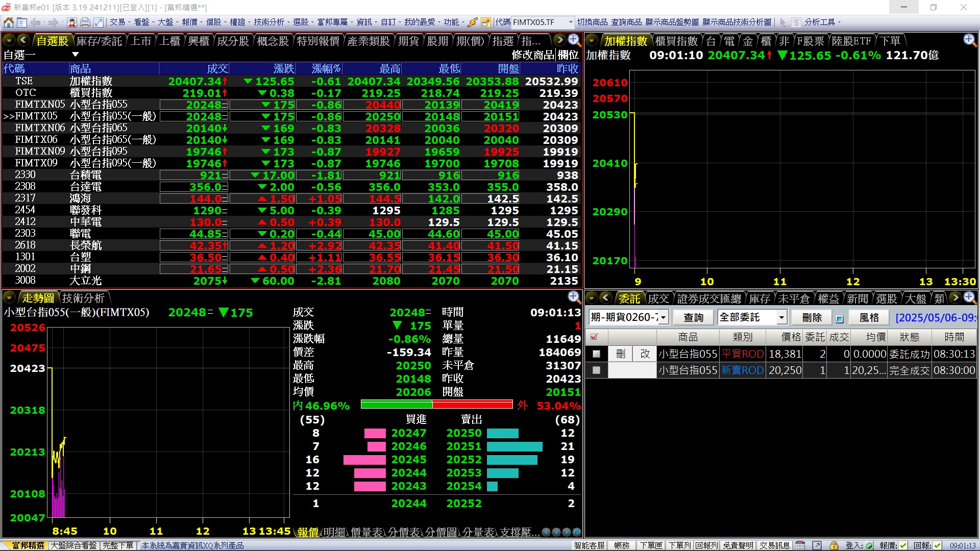Image resolution: width=980 pixels, height=551 pixels.
Task: Switch to the 庫存/委託 tab
Action: (99, 41)
